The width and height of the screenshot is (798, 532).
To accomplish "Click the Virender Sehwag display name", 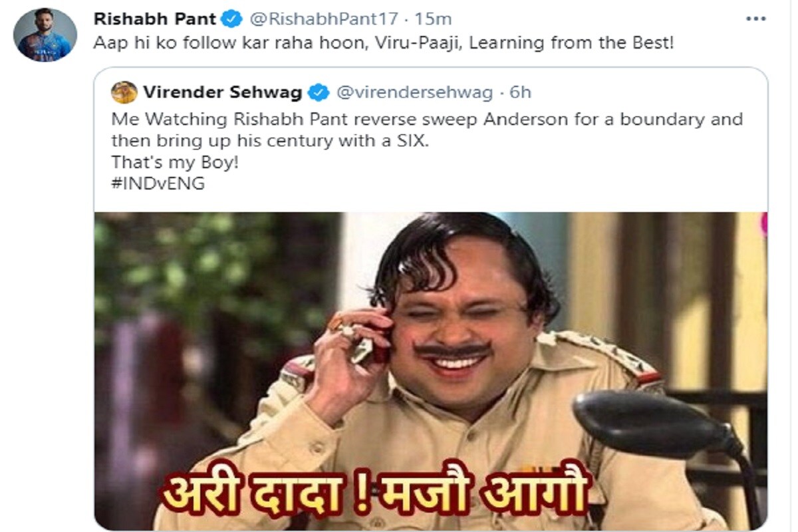I will pos(222,92).
